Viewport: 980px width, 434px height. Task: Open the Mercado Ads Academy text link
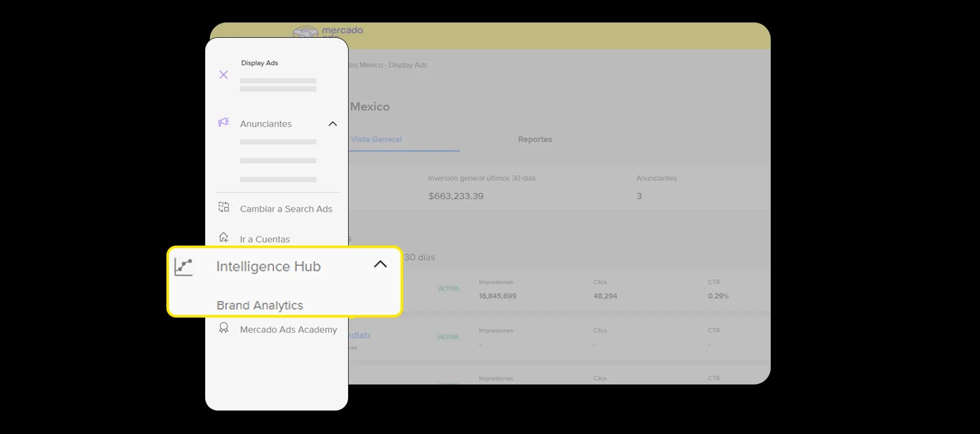288,330
